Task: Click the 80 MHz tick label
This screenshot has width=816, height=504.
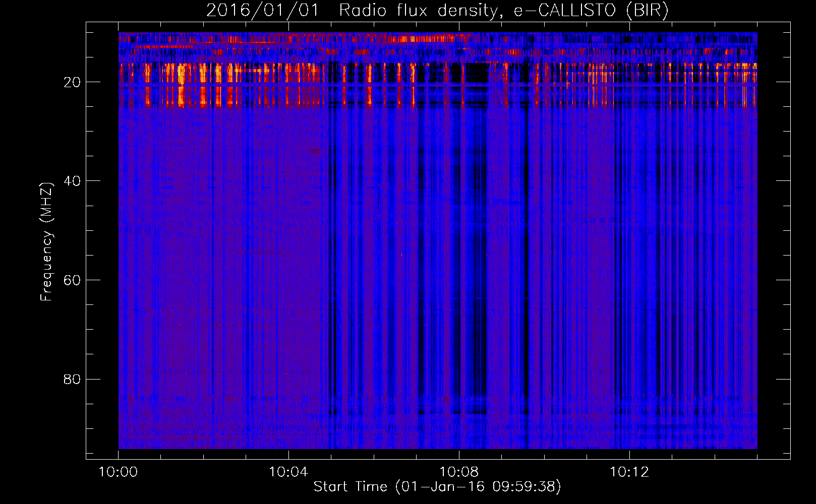Action: [72, 379]
